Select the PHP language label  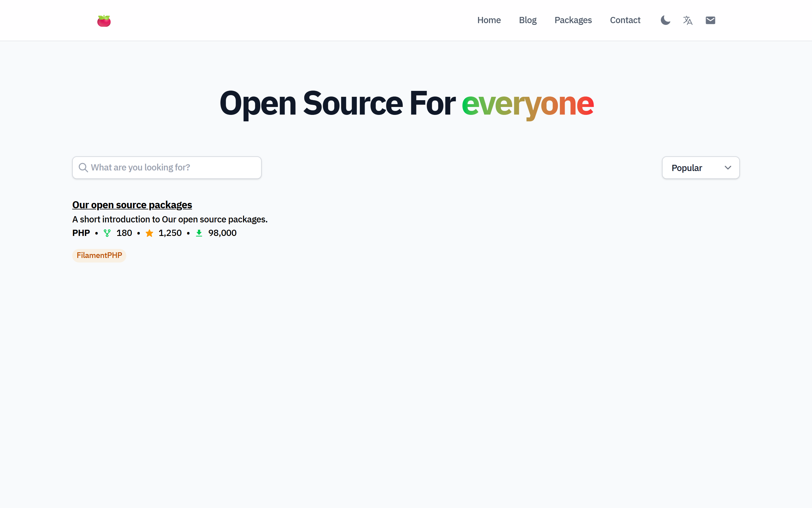coord(81,233)
